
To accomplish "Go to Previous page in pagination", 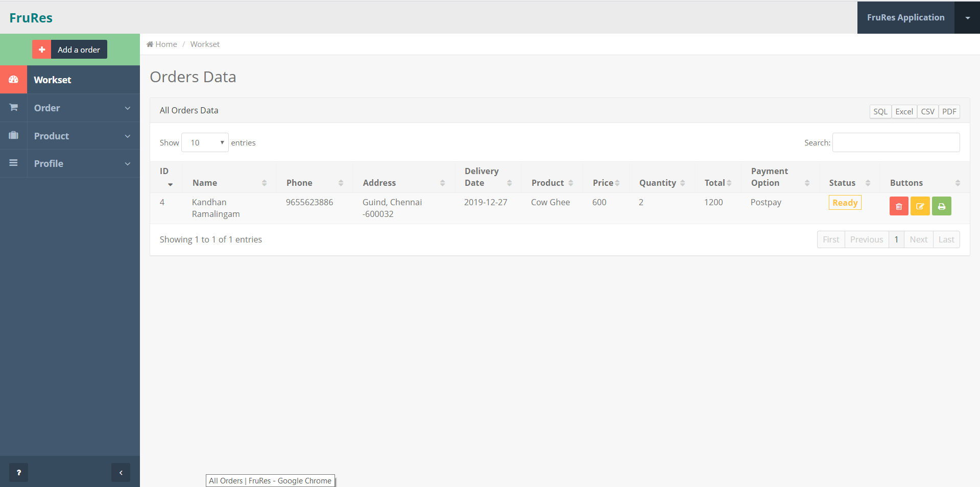I will [x=867, y=239].
